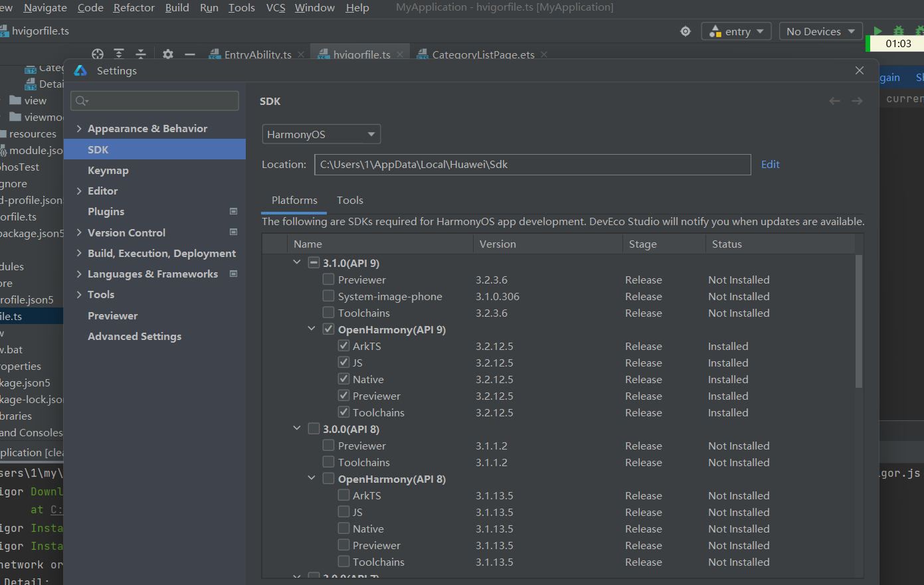
Task: Click the project-level icon beside Plugins
Action: pos(233,211)
